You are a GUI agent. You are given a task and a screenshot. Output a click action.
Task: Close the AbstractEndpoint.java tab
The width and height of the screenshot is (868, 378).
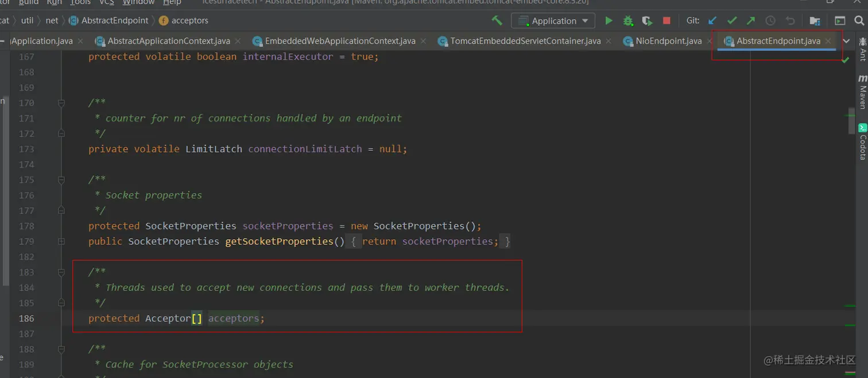[828, 41]
